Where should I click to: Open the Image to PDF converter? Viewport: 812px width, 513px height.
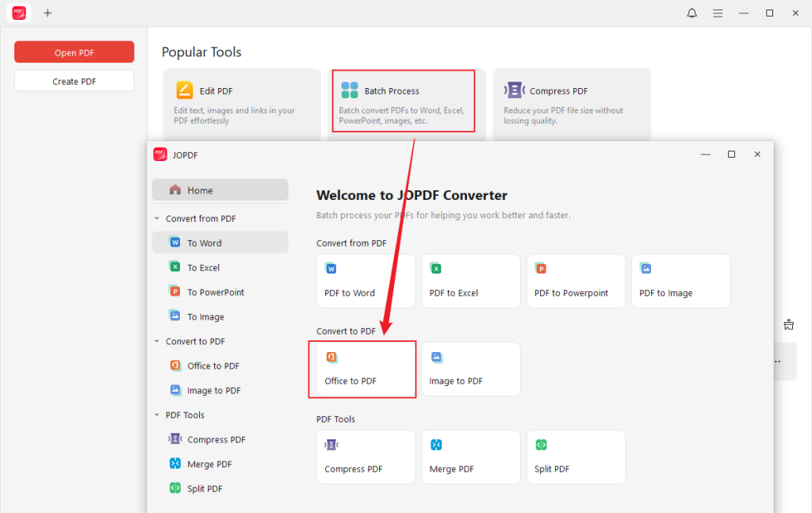(470, 369)
